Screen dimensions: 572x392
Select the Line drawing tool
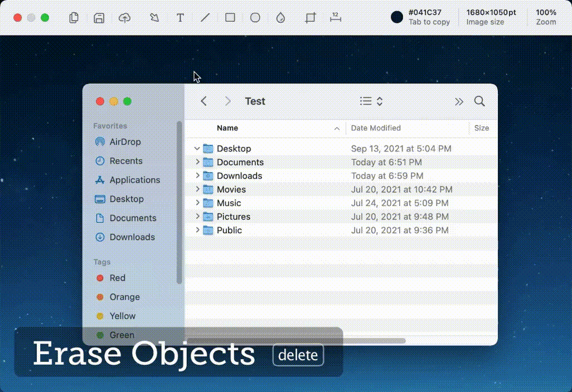(205, 18)
